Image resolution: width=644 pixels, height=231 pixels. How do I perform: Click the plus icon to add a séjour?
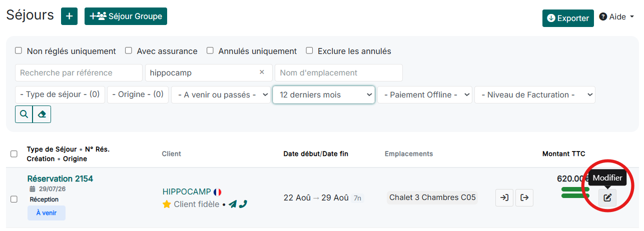69,16
